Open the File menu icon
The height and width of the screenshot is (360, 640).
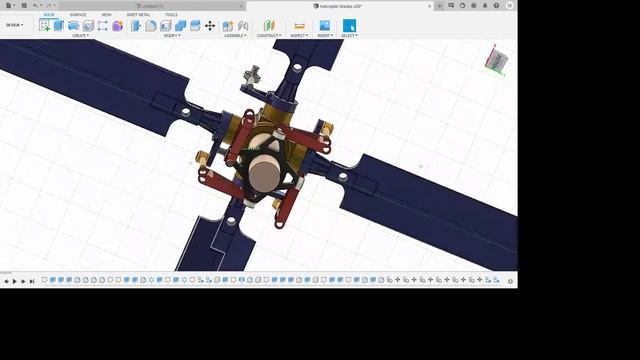pyautogui.click(x=9, y=6)
